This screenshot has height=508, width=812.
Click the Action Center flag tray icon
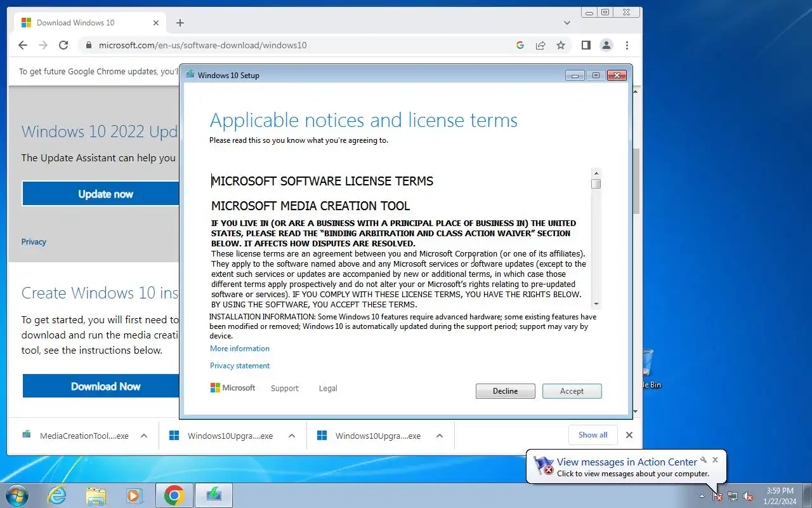coord(717,496)
